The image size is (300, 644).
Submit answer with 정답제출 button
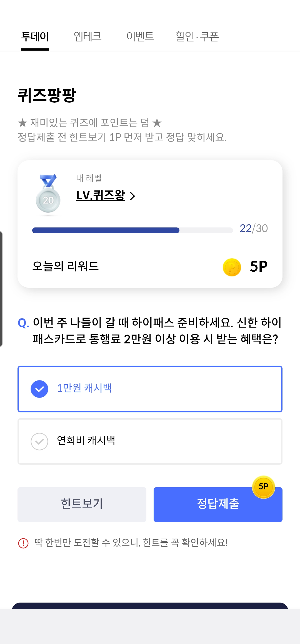218,504
